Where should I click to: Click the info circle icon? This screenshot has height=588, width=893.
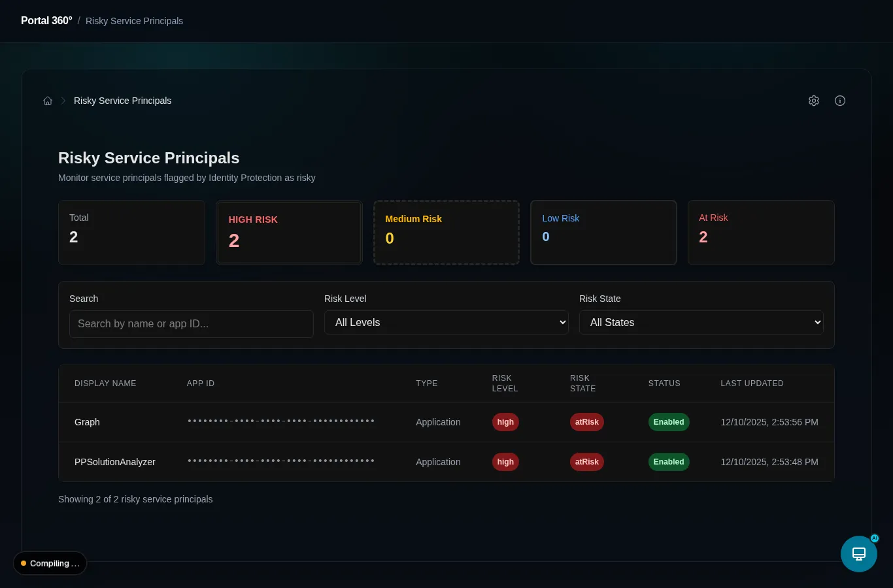click(840, 101)
